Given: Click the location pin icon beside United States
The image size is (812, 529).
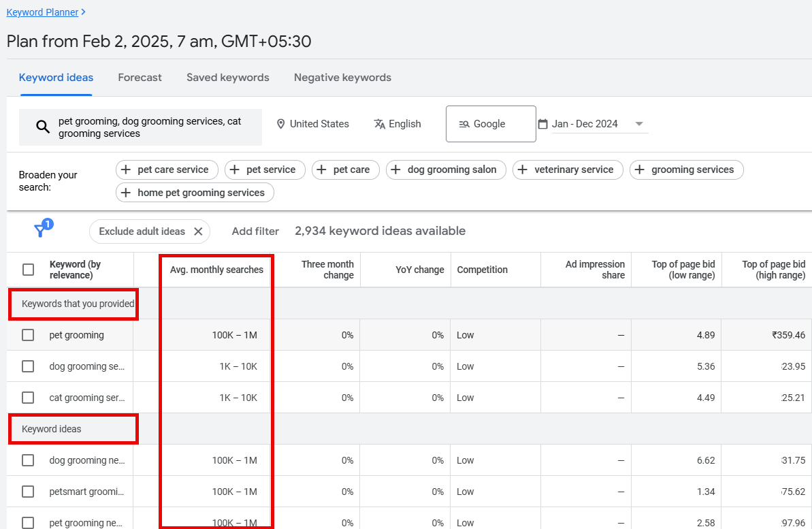Looking at the screenshot, I should [x=281, y=123].
